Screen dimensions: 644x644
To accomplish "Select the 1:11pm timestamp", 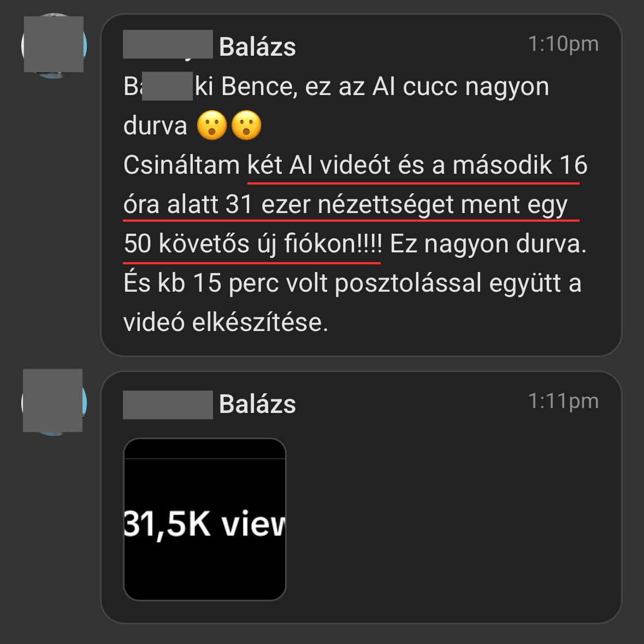I will (563, 401).
